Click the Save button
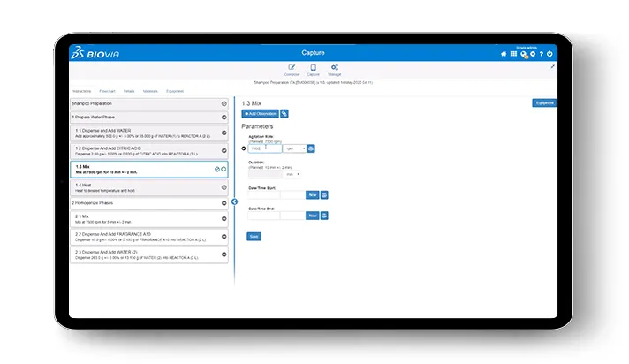This screenshot has height=364, width=629. 254,237
